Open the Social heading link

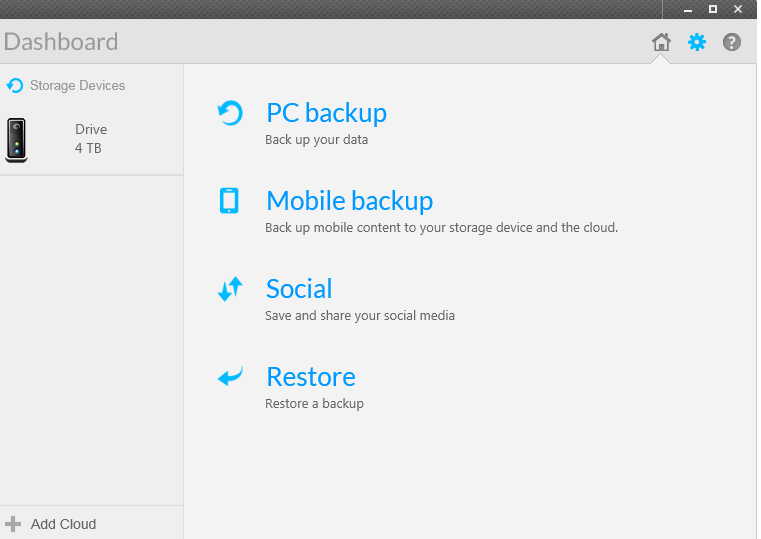pos(298,289)
